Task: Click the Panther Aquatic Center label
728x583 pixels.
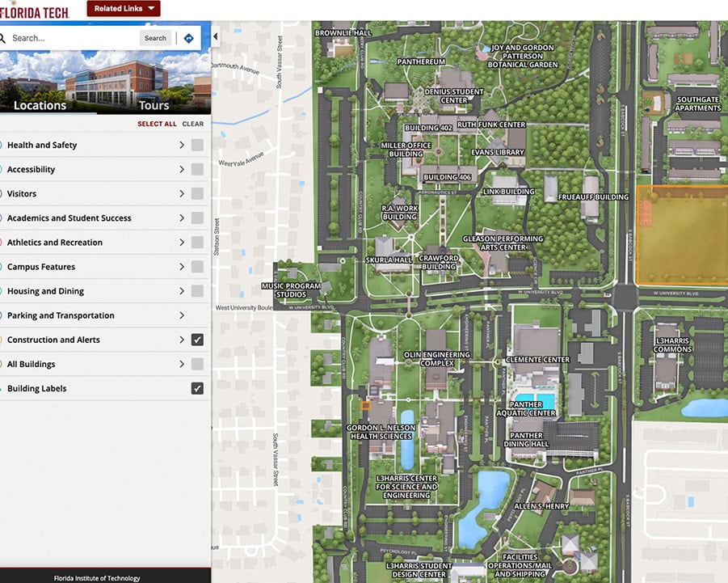Action: coord(525,409)
